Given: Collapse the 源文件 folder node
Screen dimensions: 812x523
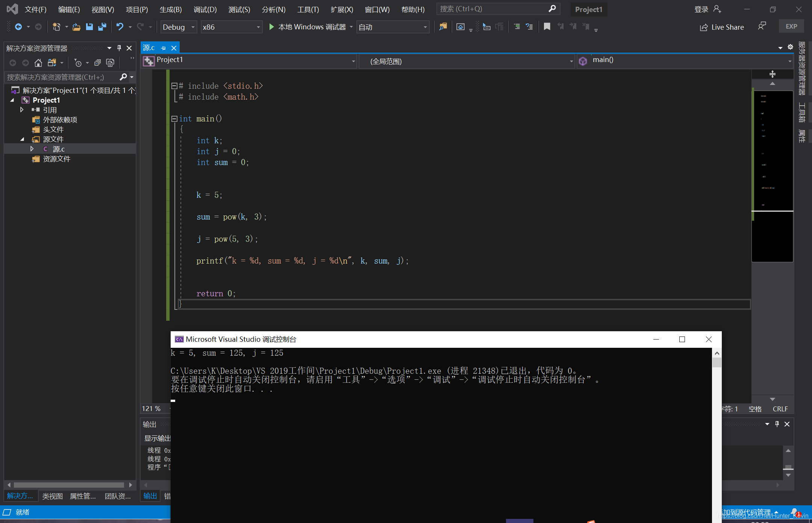Looking at the screenshot, I should pos(22,139).
